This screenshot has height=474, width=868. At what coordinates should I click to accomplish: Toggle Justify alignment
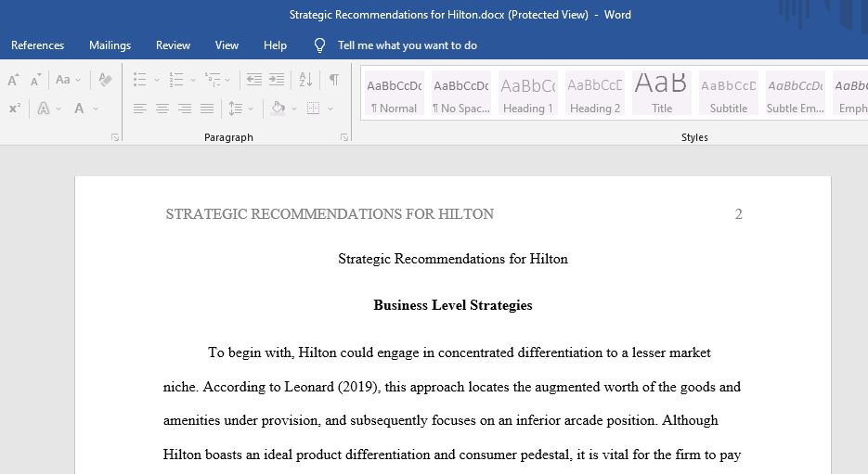pyautogui.click(x=207, y=109)
